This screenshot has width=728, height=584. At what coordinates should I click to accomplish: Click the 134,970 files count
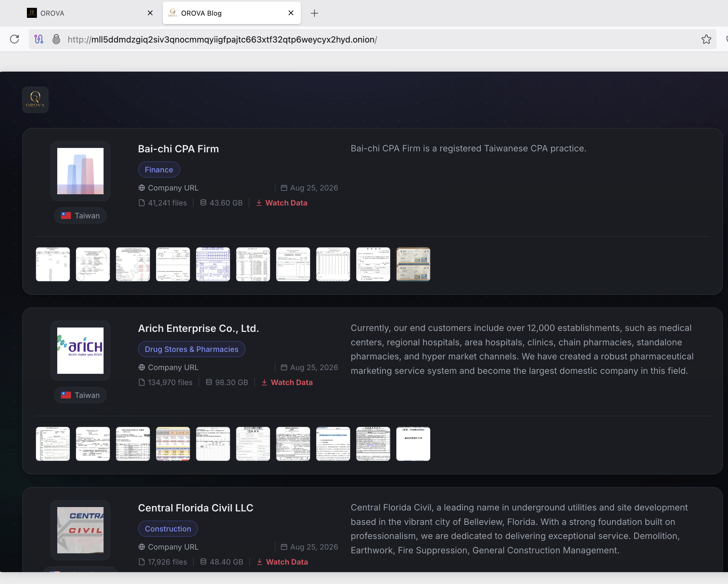click(165, 383)
